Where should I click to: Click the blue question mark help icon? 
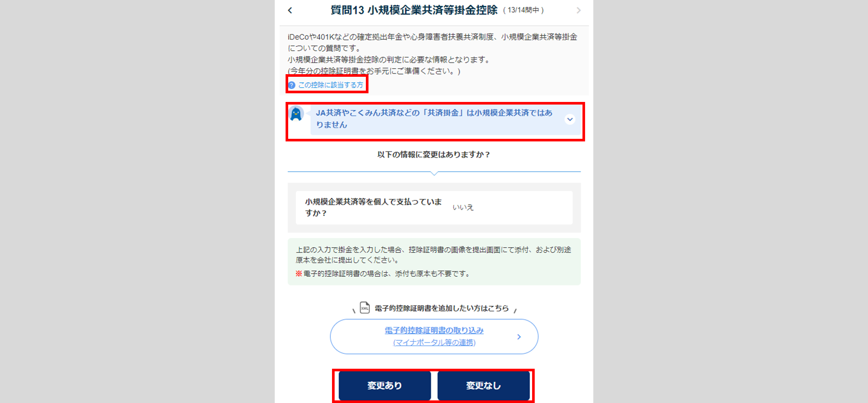point(292,85)
